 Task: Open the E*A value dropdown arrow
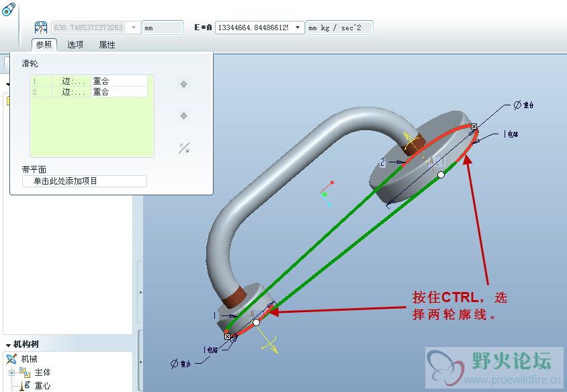(298, 28)
